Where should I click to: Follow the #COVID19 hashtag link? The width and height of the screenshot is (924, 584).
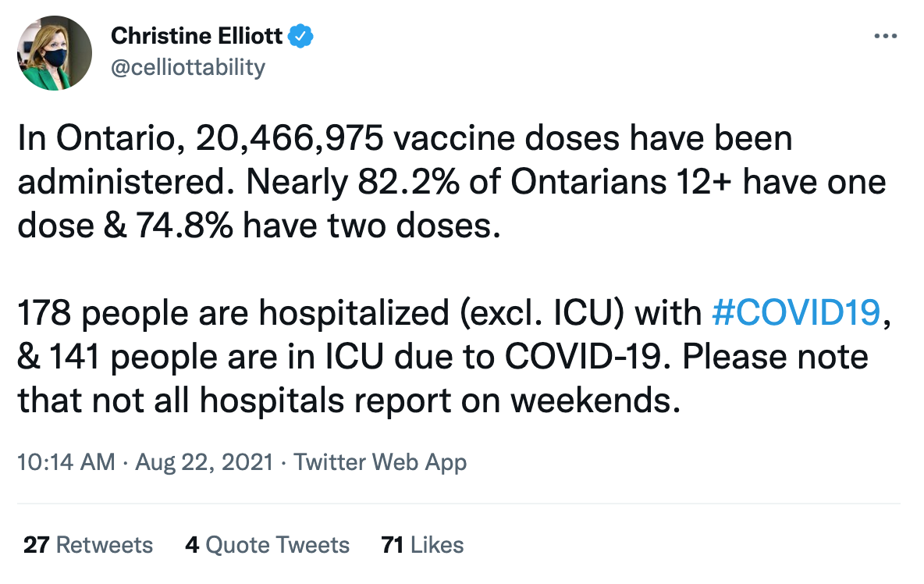pyautogui.click(x=795, y=312)
